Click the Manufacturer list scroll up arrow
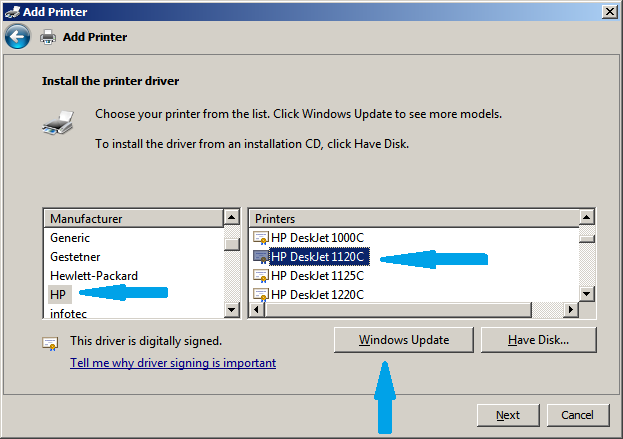Viewport: 623px width, 439px height. (232, 217)
